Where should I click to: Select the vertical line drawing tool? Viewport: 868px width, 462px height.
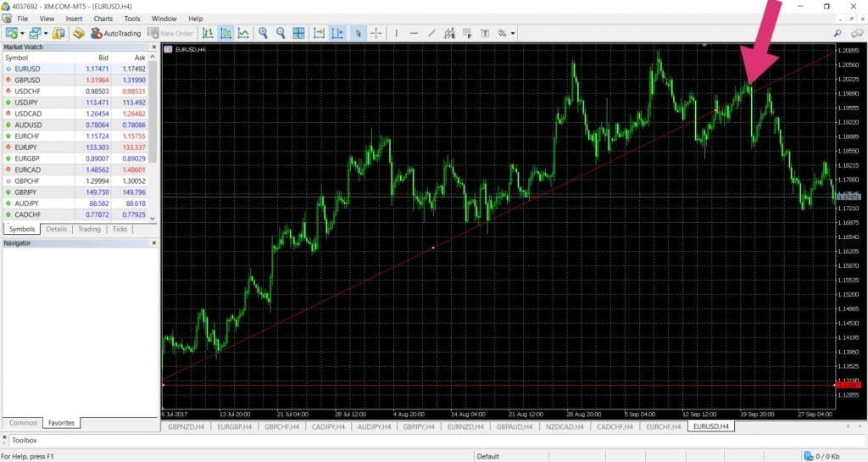(397, 33)
